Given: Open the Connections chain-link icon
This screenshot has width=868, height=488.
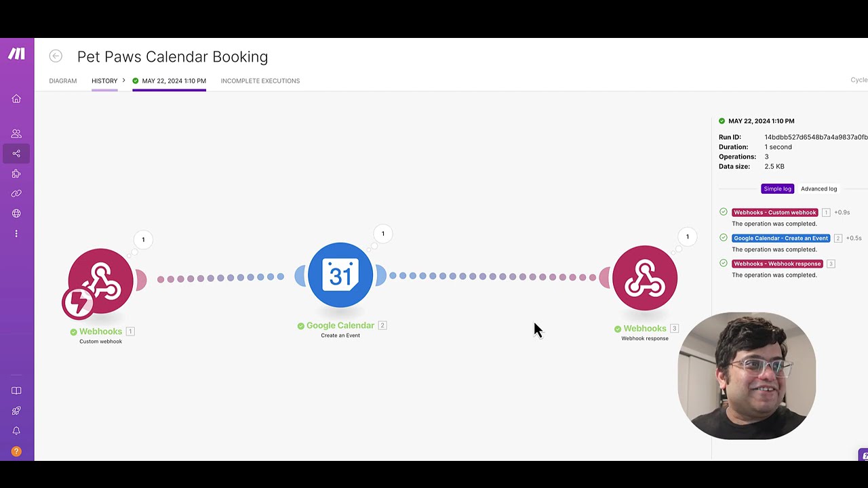Looking at the screenshot, I should tap(16, 194).
